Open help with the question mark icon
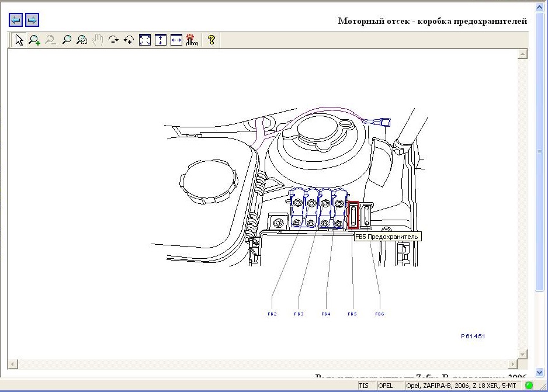This screenshot has width=548, height=392. coord(211,40)
